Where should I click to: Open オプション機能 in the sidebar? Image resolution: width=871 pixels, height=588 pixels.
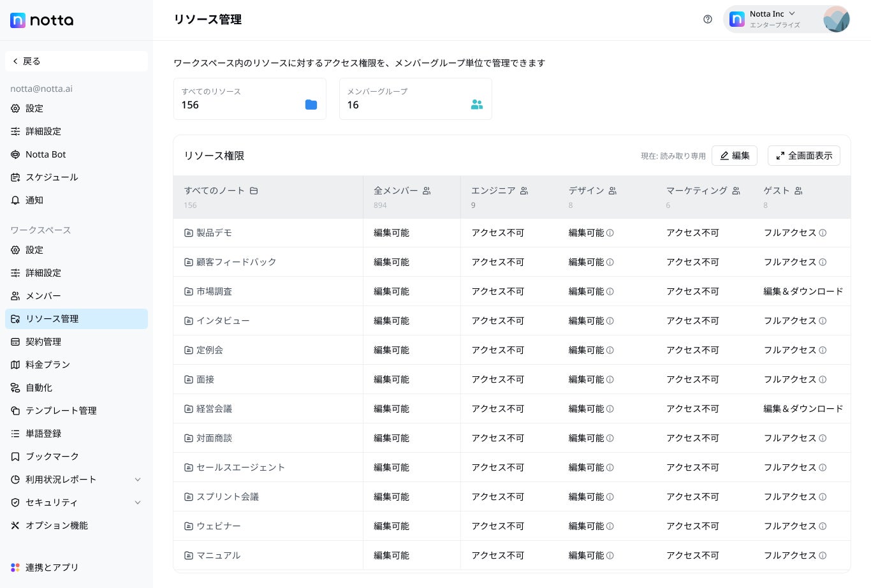(77, 526)
